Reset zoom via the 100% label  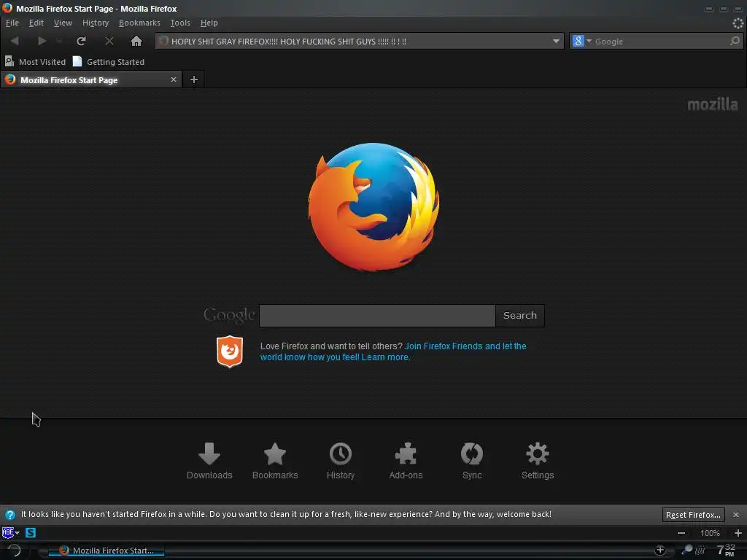pos(710,533)
